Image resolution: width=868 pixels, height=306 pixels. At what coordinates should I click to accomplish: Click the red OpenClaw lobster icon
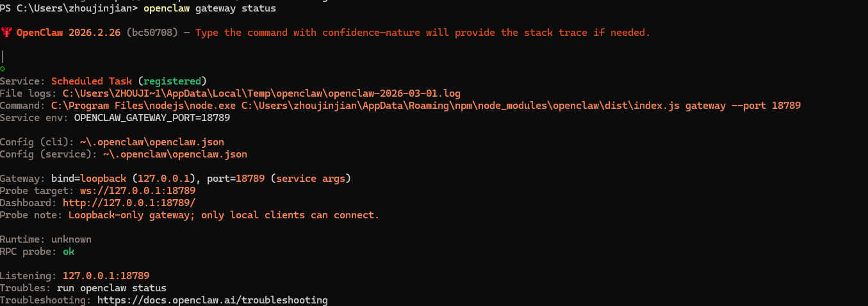click(x=6, y=33)
